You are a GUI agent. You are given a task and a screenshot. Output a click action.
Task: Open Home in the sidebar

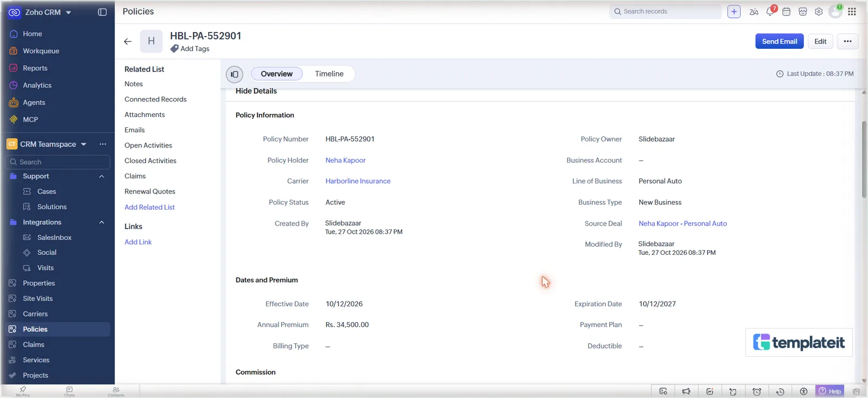(33, 34)
